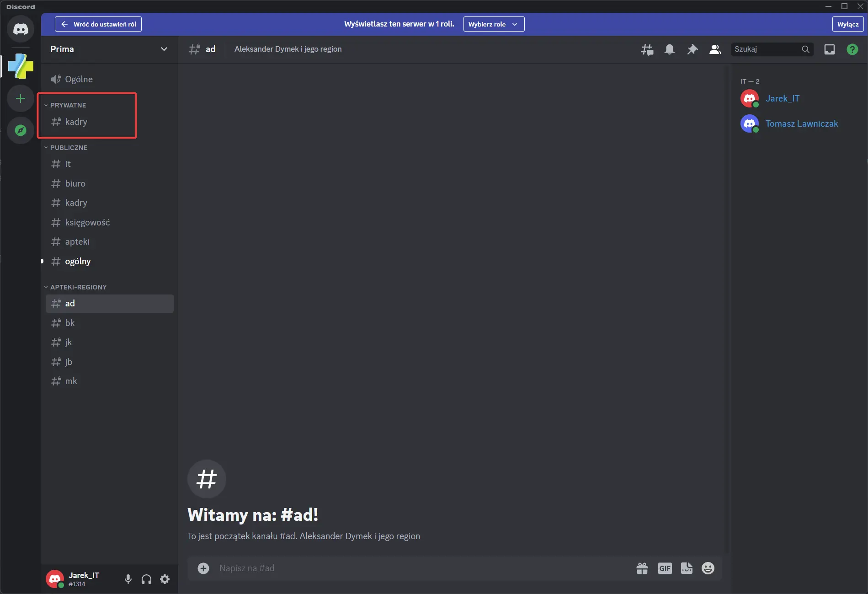This screenshot has width=868, height=594.
Task: Open the emoji picker
Action: (x=708, y=568)
